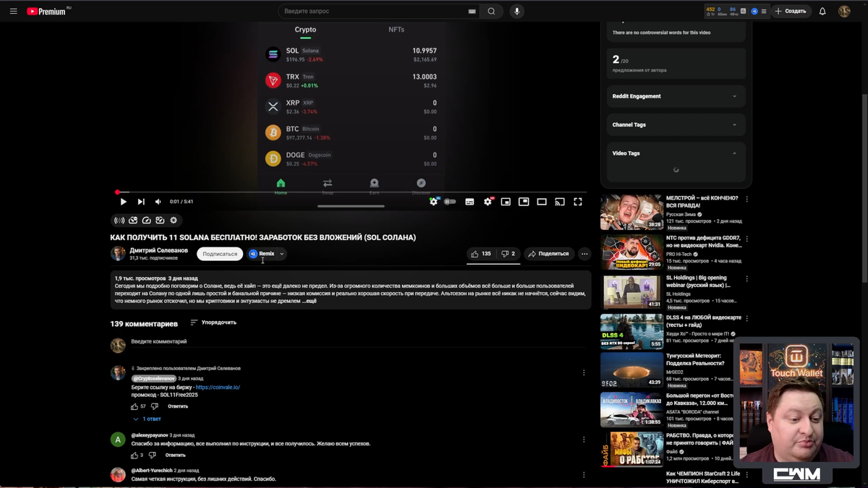Open the on-screen keyboard icon in search box
This screenshot has width=868, height=488.
(472, 11)
